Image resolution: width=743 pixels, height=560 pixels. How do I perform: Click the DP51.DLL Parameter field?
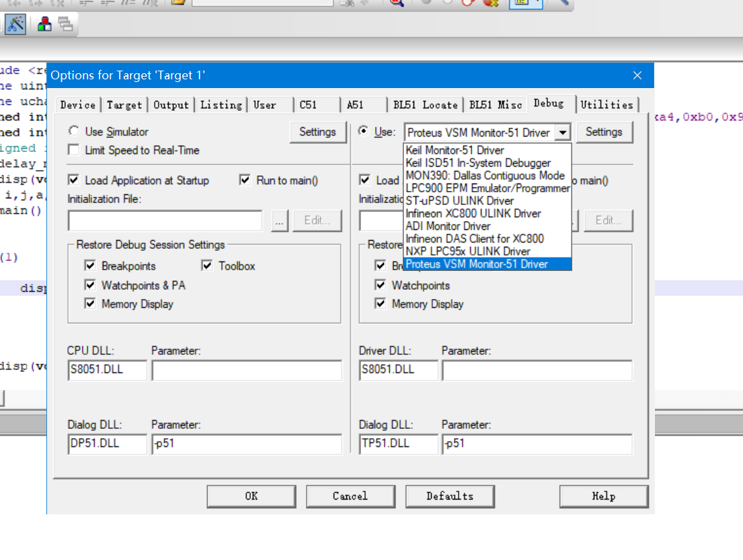coord(246,444)
